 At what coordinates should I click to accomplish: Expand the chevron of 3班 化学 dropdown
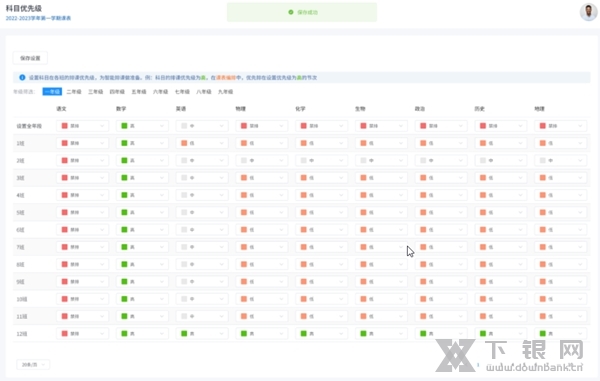[341, 178]
